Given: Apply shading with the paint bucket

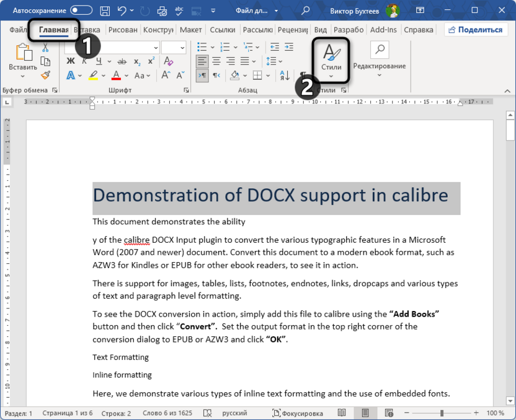Looking at the screenshot, I should pos(234,76).
